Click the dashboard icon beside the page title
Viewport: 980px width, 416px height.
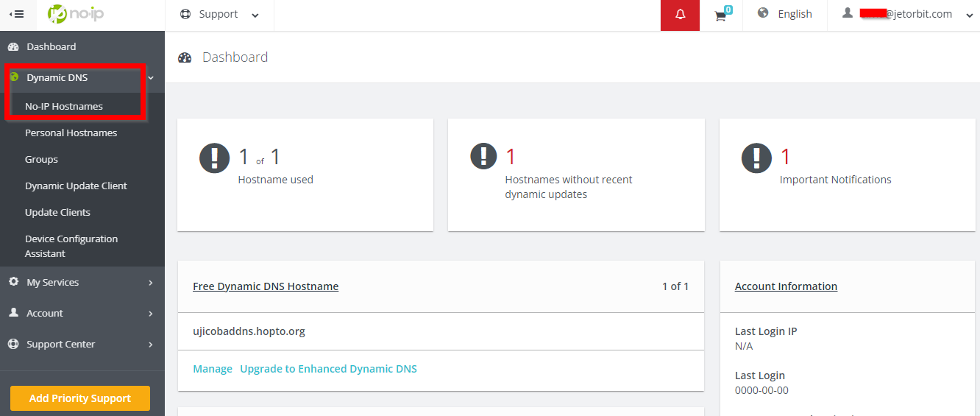(185, 57)
